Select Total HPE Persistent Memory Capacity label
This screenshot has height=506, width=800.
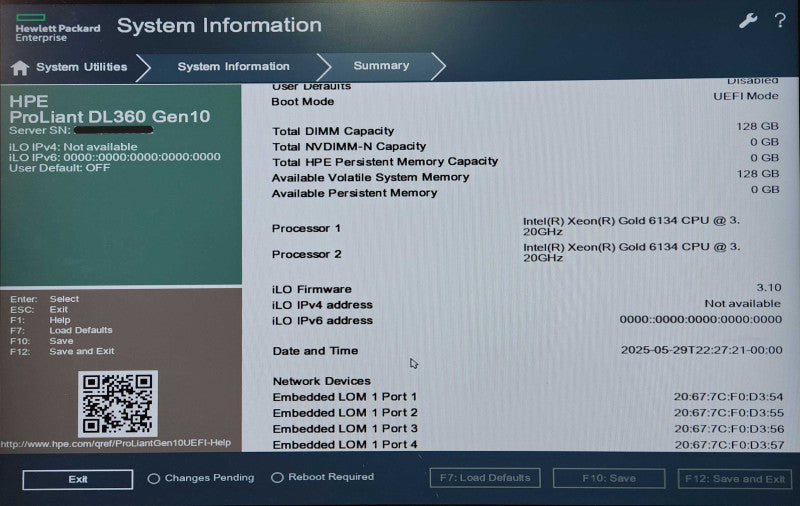pos(385,162)
